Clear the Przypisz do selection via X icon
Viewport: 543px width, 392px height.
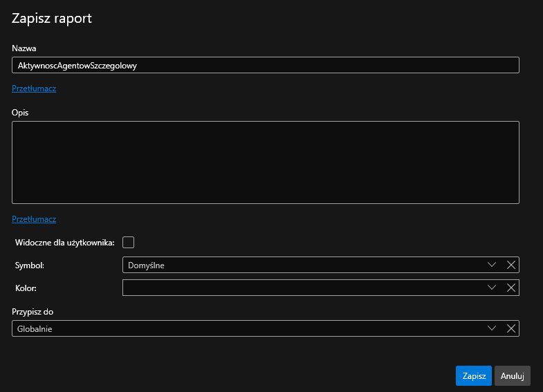pos(511,328)
